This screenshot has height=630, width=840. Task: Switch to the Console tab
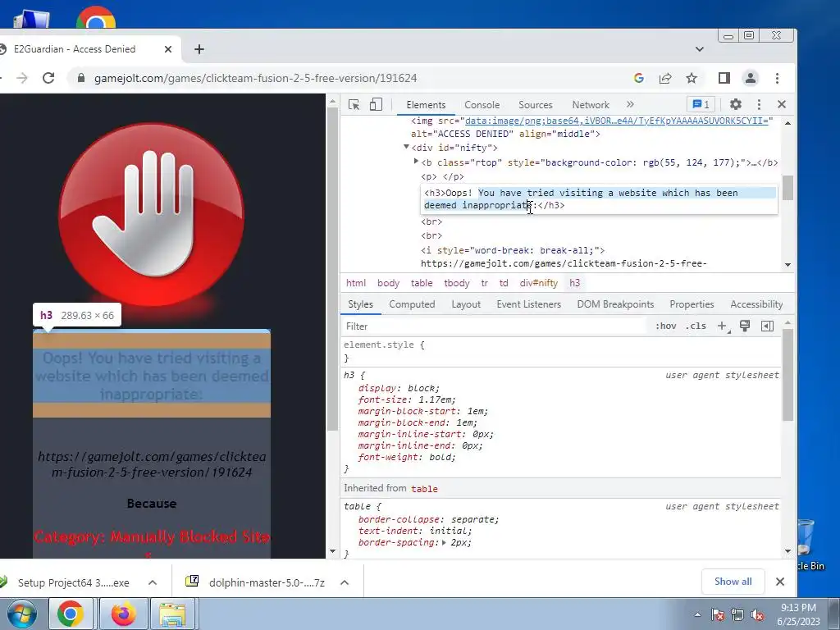[482, 105]
